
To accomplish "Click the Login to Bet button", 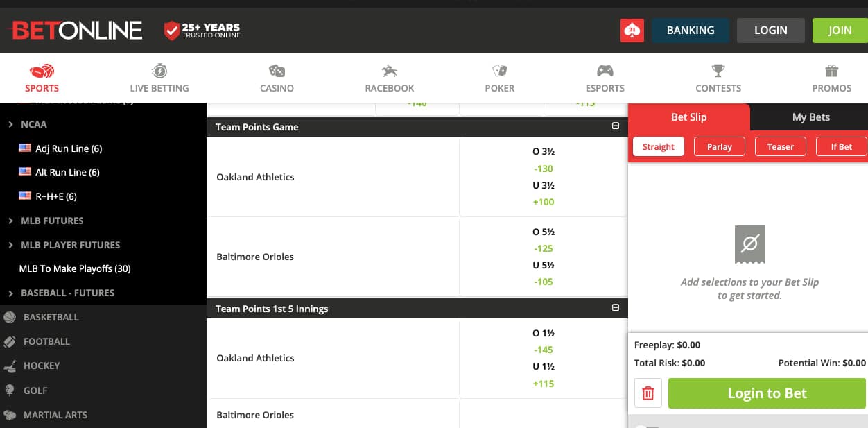I will [767, 393].
